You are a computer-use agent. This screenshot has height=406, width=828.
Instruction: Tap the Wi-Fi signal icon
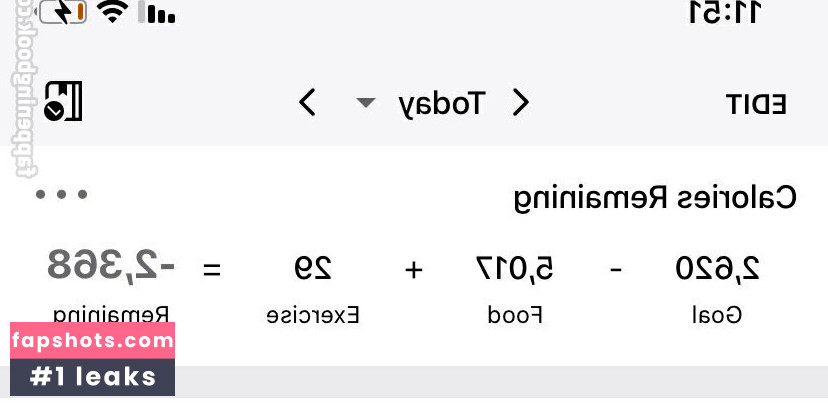pos(114,12)
